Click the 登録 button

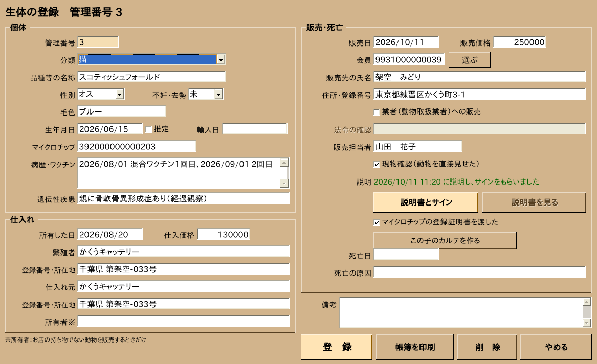(x=337, y=347)
